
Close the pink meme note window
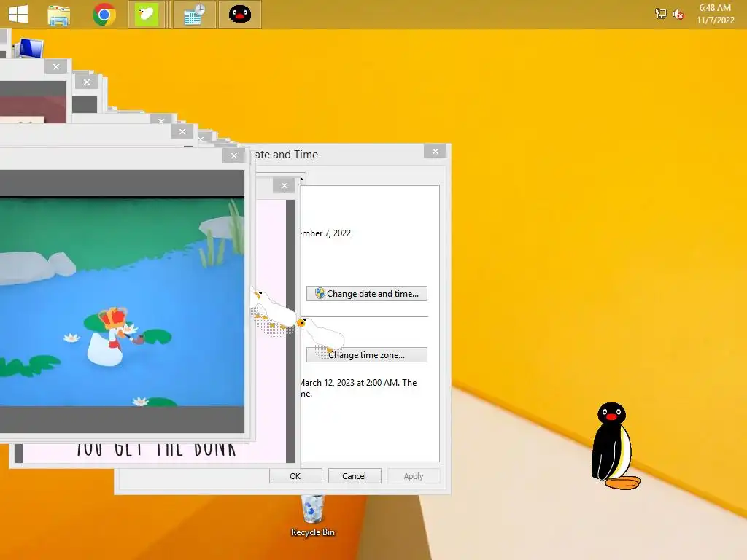pos(285,185)
